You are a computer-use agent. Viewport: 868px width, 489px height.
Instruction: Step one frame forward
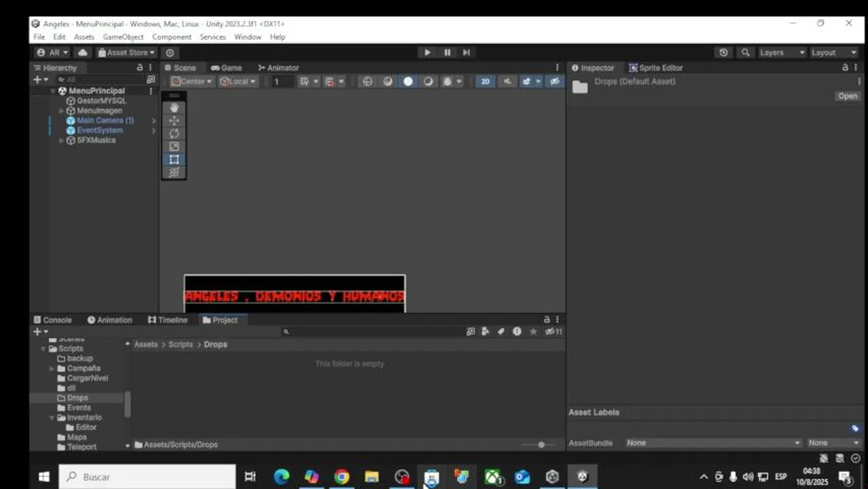pyautogui.click(x=466, y=52)
